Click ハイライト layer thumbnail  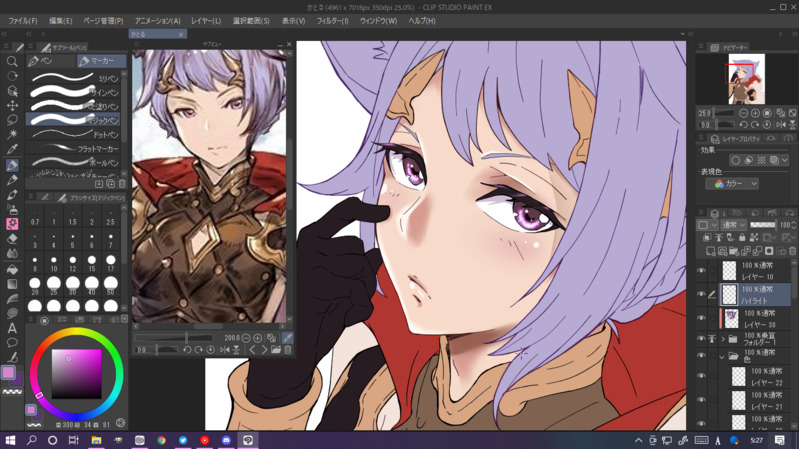(730, 295)
